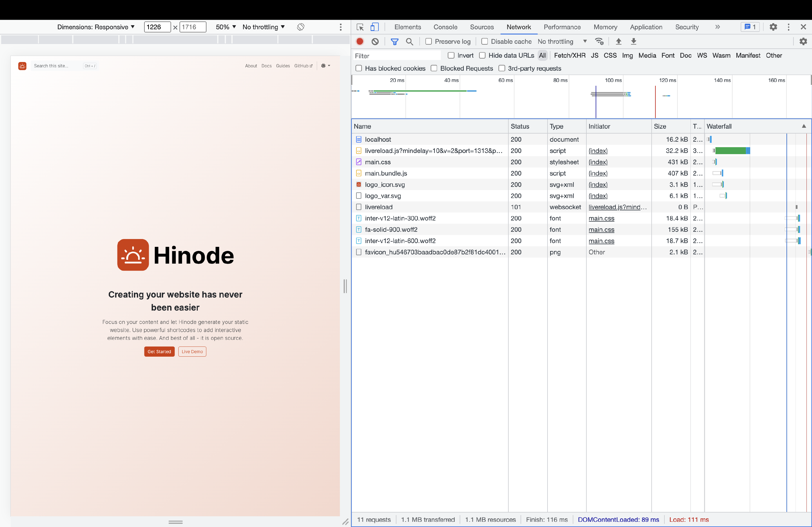
Task: Click the main.bundle.js resource row
Action: (430, 173)
